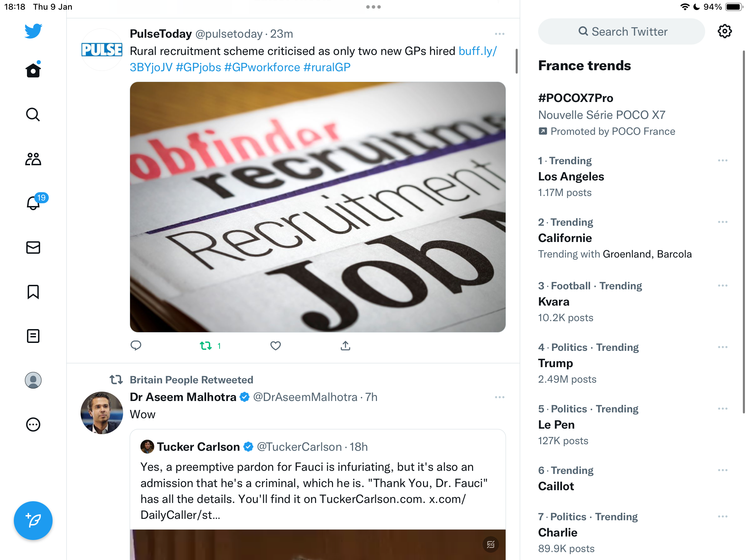Open more options for Caillot trend
This screenshot has height=560, width=747.
[723, 470]
